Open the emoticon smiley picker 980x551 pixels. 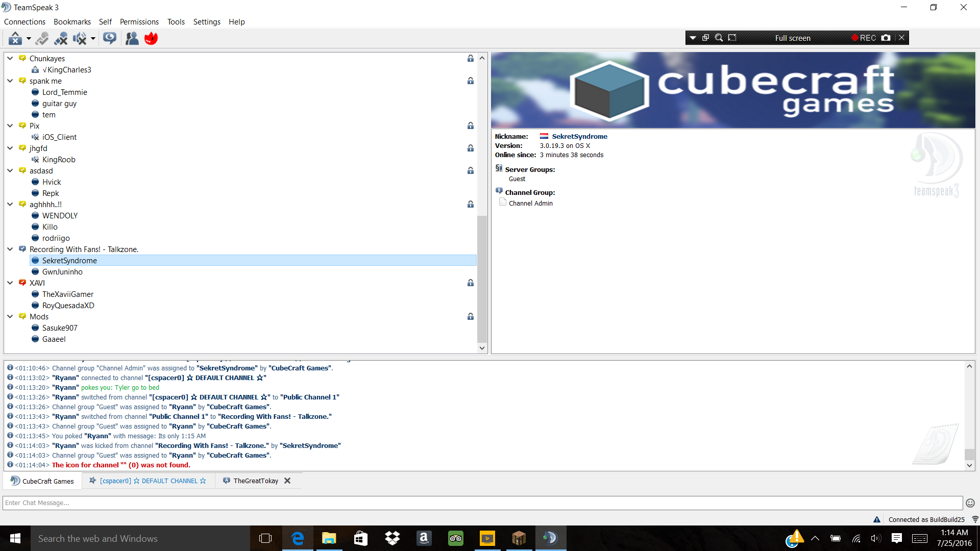pyautogui.click(x=970, y=503)
